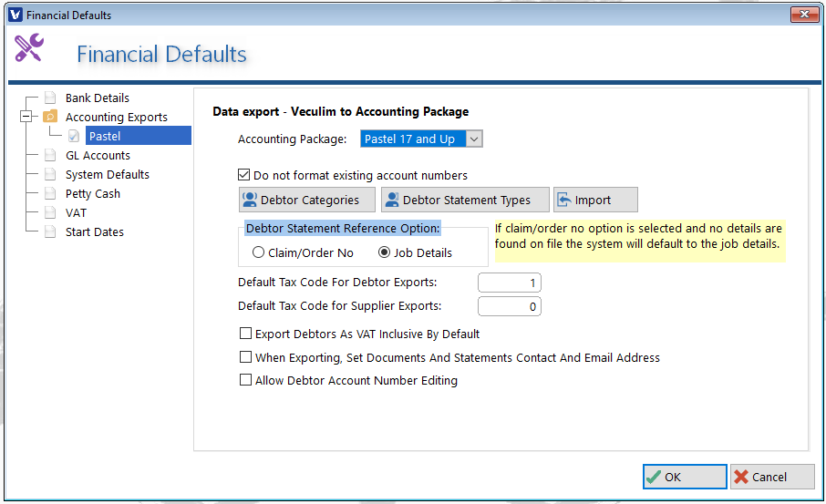Viewport: 826px width, 504px height.
Task: Click the page icon beside System Defaults
Action: (x=50, y=174)
